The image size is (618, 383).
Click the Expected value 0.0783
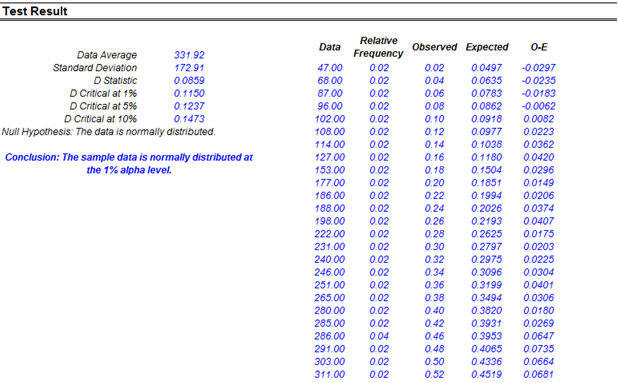coord(487,93)
